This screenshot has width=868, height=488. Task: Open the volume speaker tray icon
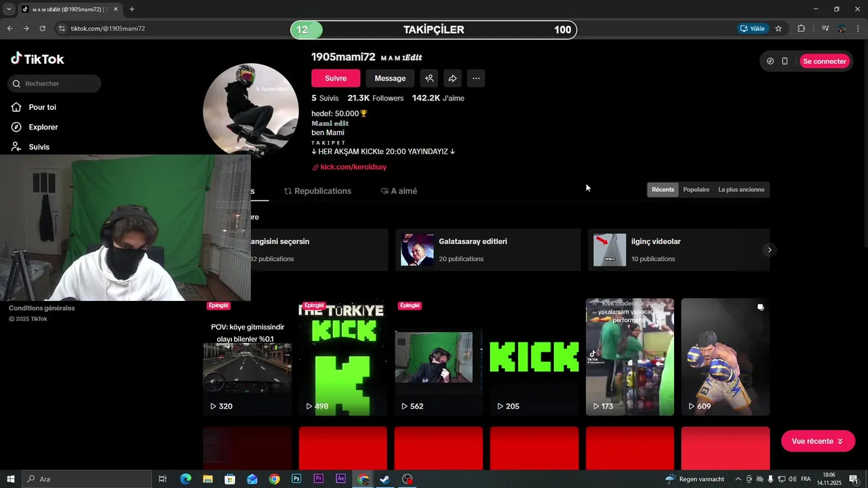[792, 479]
